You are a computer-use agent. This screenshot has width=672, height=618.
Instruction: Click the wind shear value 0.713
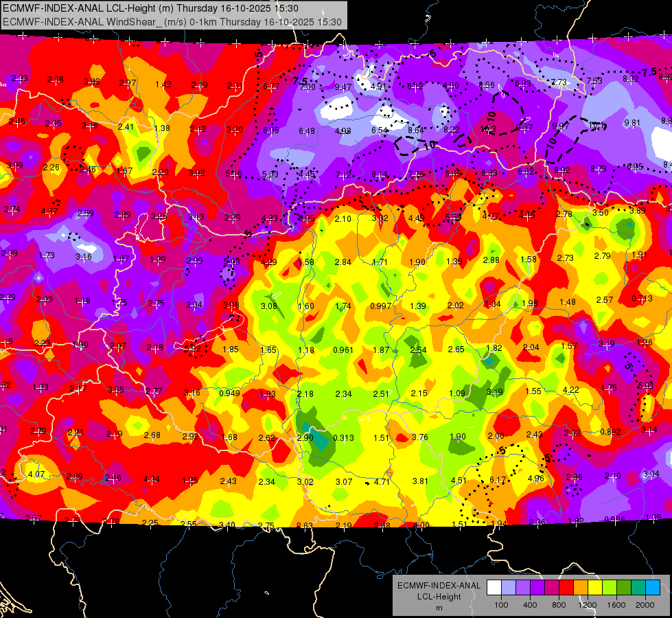(x=642, y=299)
